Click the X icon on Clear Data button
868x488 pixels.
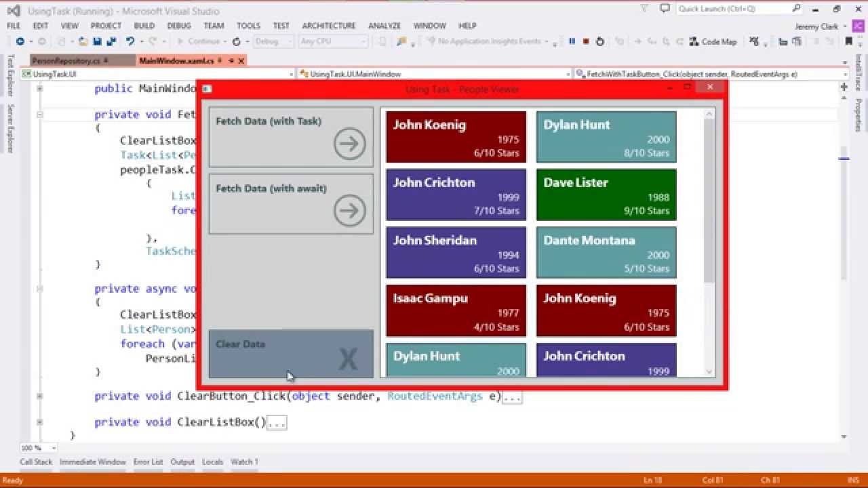(348, 359)
